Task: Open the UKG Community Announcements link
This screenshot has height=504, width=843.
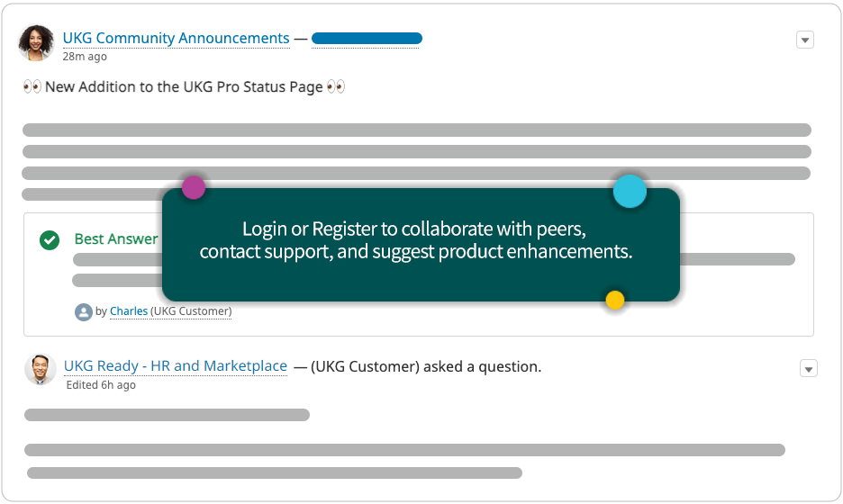Action: click(x=176, y=38)
